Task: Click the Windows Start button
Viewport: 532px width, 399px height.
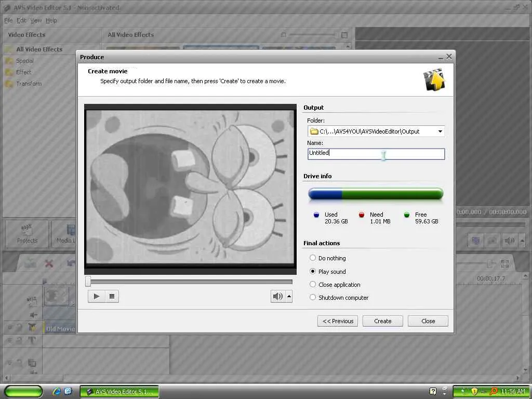Action: tap(24, 392)
